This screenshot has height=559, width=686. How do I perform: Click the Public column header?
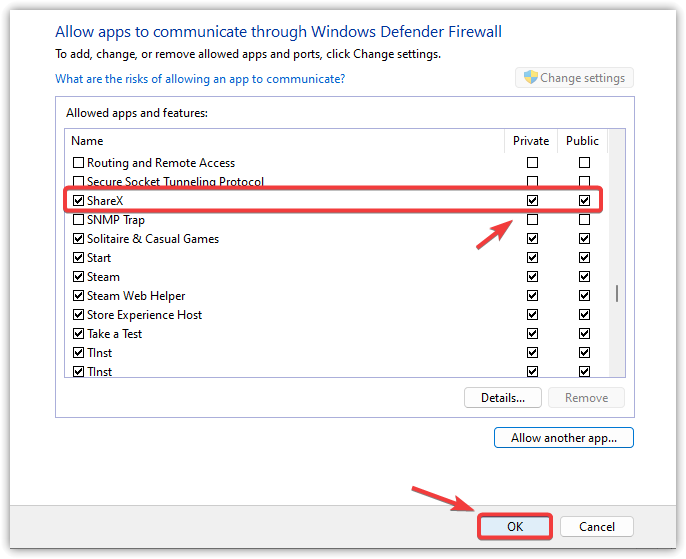[582, 141]
